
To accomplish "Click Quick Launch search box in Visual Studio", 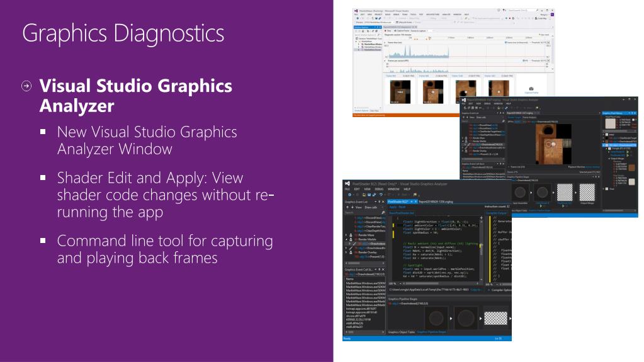I will coord(522,10).
